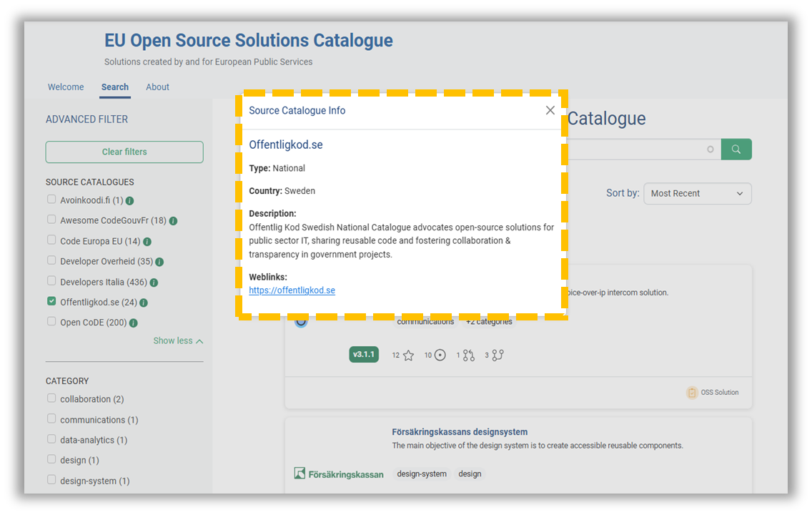Click the v3.1.1 version badge
This screenshot has height=515, width=812.
[x=364, y=354]
